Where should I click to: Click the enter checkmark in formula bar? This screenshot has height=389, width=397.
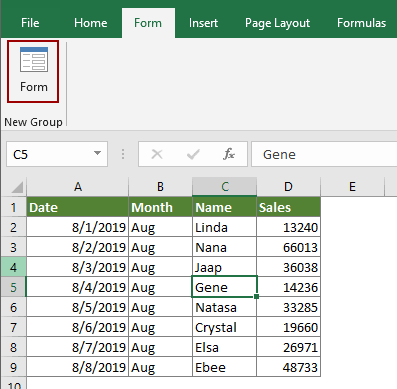tap(193, 154)
